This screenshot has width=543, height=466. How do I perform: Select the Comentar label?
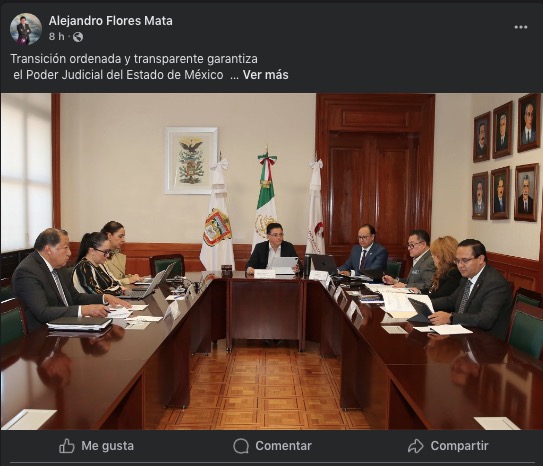pyautogui.click(x=283, y=446)
